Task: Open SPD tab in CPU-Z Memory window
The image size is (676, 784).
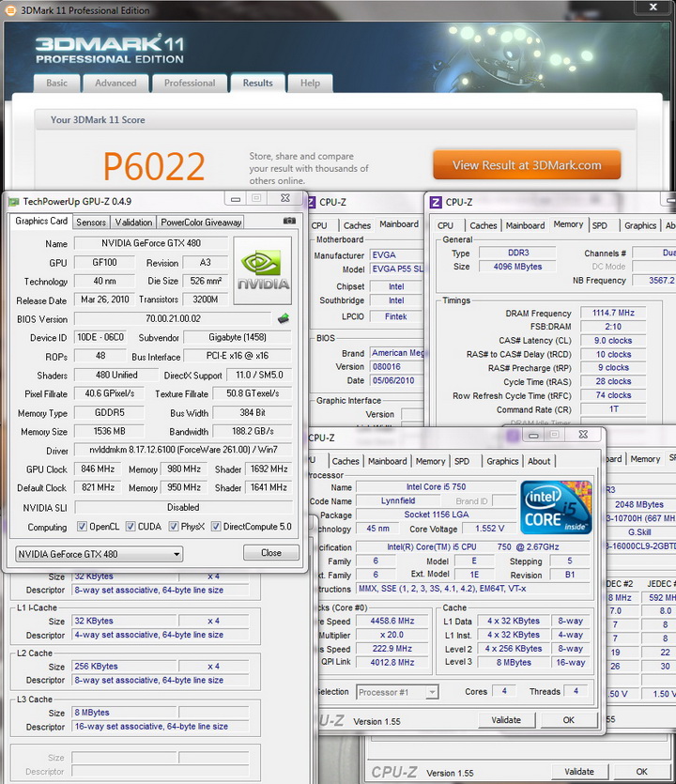Action: 600,225
